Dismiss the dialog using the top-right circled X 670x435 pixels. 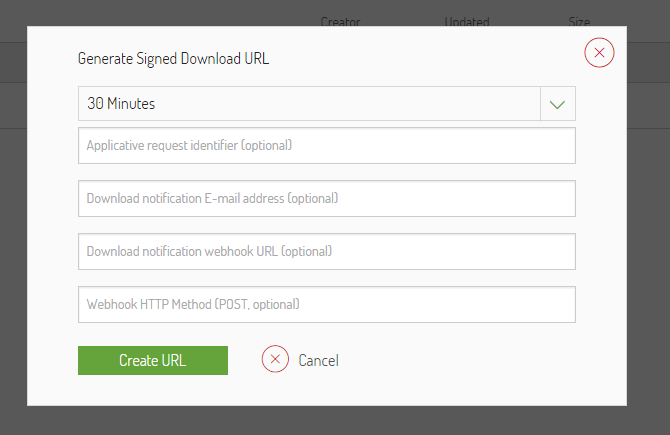(599, 53)
